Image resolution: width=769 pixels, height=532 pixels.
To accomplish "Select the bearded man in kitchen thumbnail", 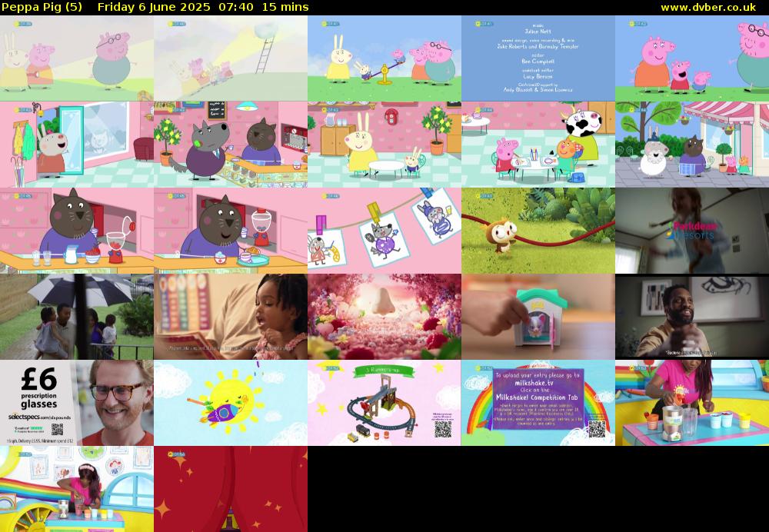I will 692,317.
